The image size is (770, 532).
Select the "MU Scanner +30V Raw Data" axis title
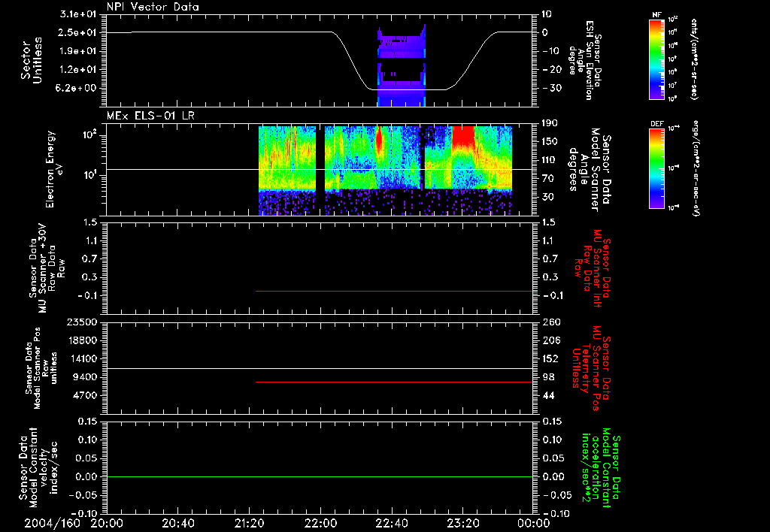tap(47, 268)
